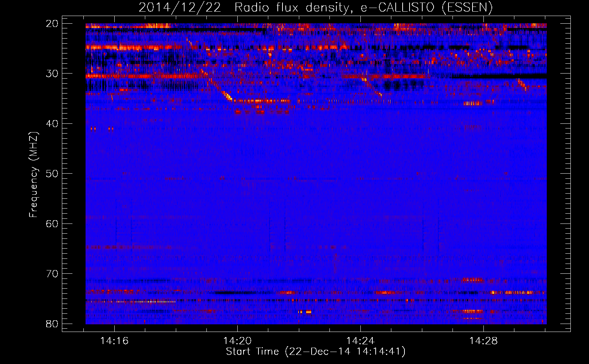Click the 14:20 time tick label
This screenshot has width=589, height=364.
pyautogui.click(x=237, y=341)
